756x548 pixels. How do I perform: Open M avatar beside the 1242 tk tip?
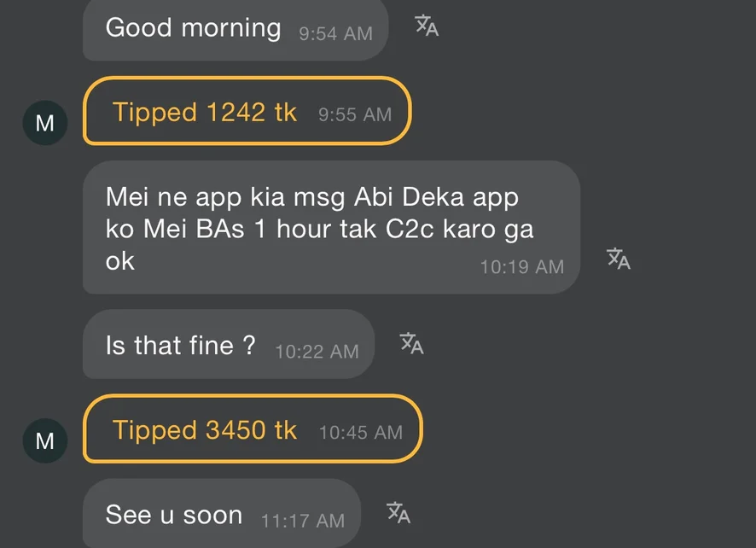(44, 123)
